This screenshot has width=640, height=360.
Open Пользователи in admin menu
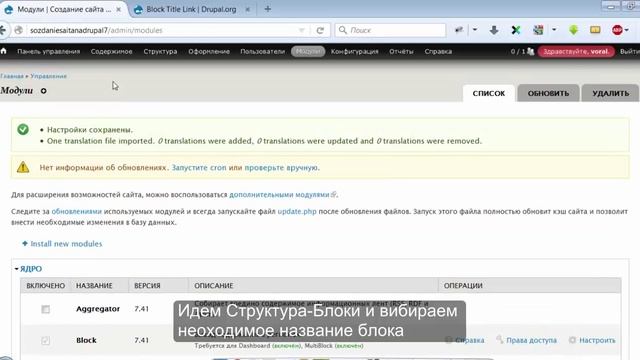(262, 51)
